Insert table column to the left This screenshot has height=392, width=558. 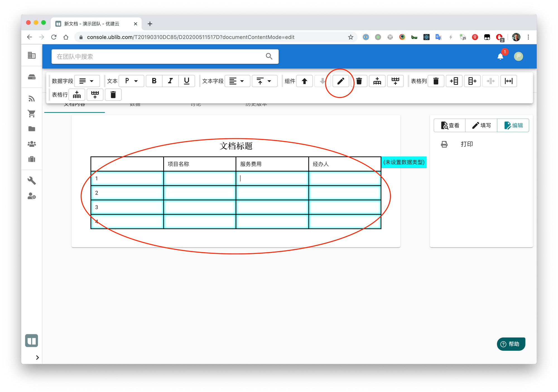point(454,81)
